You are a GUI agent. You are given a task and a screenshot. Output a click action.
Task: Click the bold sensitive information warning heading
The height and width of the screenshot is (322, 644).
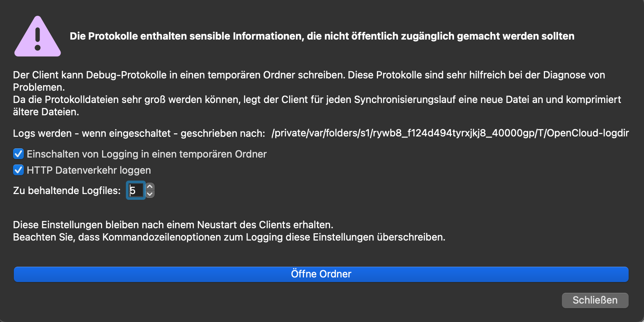coord(322,36)
